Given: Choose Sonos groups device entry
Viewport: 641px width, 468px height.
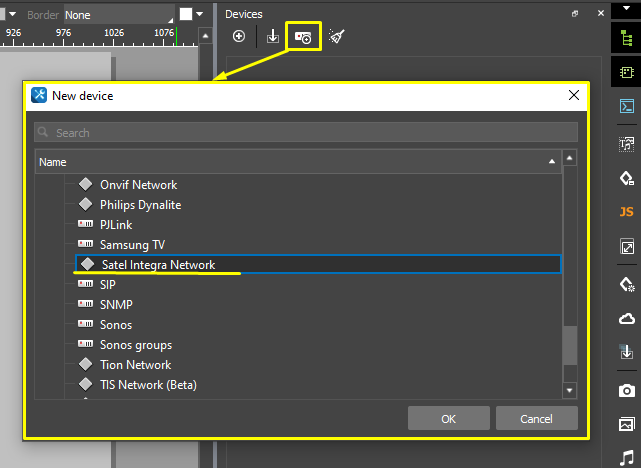Looking at the screenshot, I should coord(135,345).
